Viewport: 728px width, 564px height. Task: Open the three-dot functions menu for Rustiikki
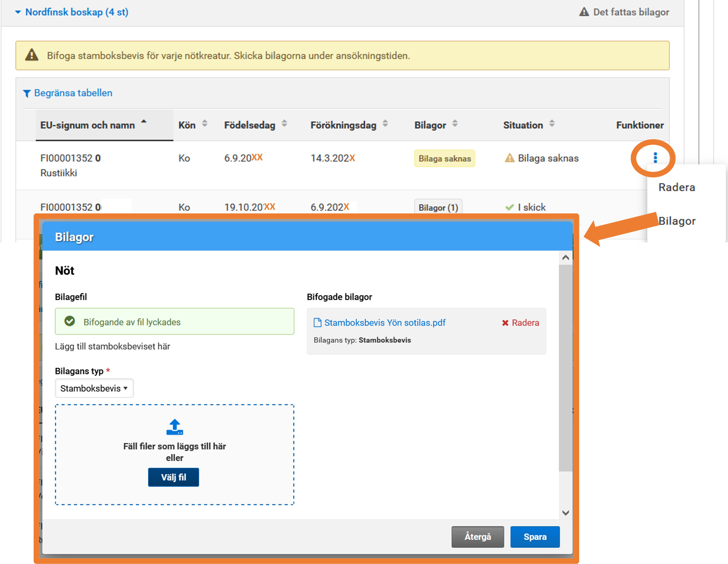(x=655, y=158)
